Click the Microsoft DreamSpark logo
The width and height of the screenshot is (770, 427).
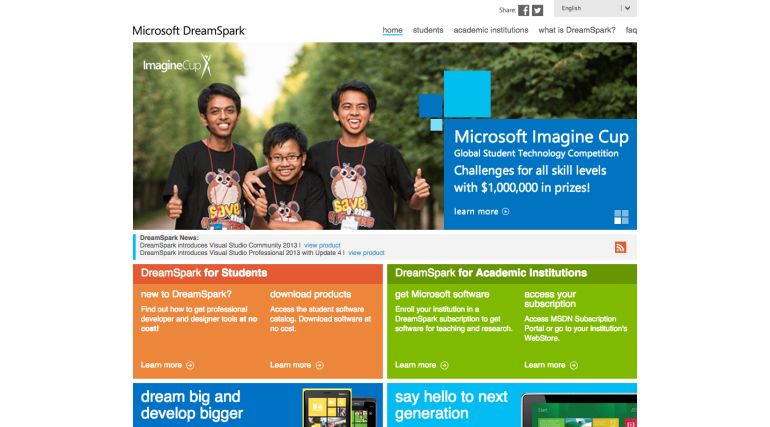pyautogui.click(x=189, y=31)
